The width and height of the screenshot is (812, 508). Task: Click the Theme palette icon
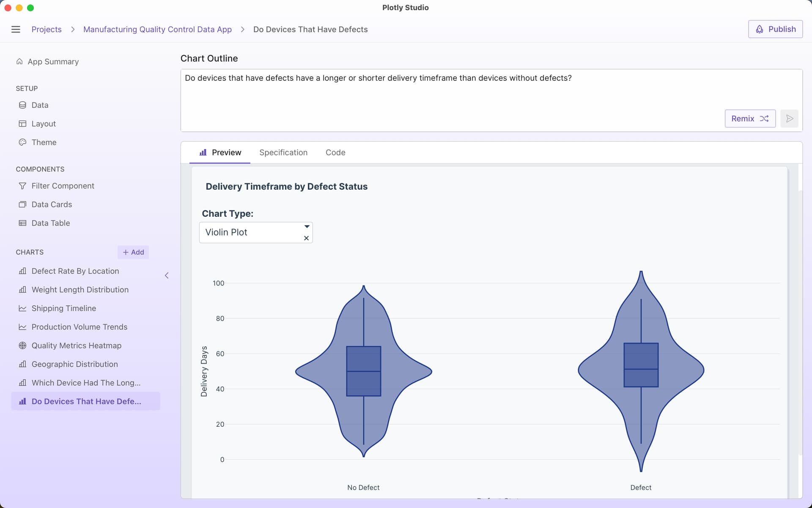click(x=22, y=142)
